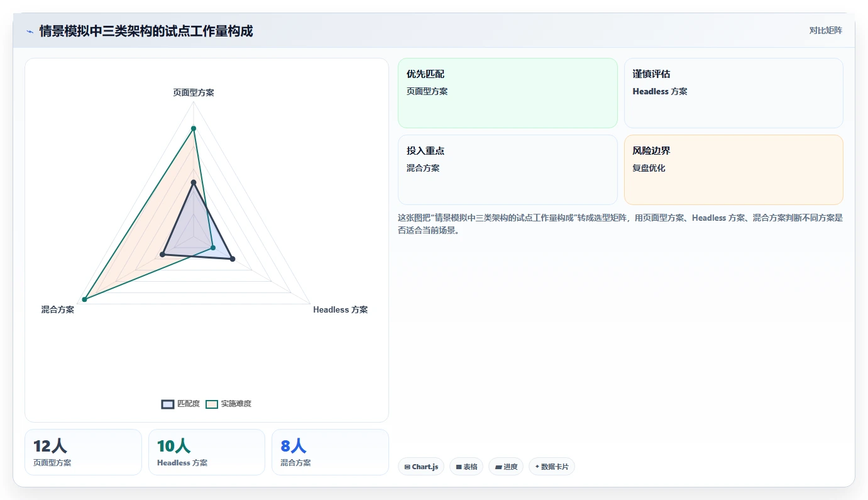Click the 实施难度 data point on Headless axis
The height and width of the screenshot is (500, 868).
coord(213,248)
